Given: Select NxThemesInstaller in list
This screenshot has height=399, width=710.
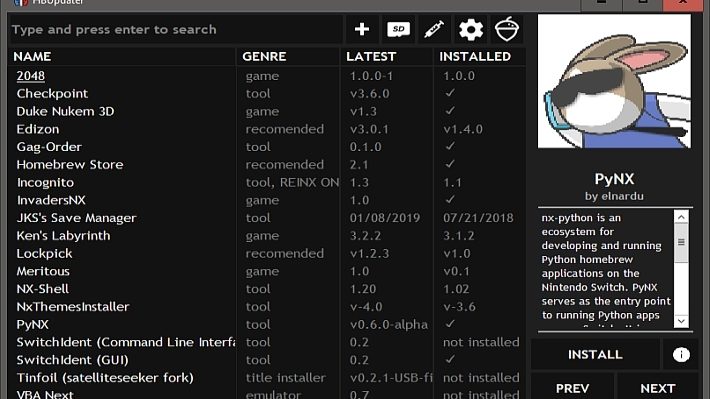Looking at the screenshot, I should pyautogui.click(x=267, y=307).
